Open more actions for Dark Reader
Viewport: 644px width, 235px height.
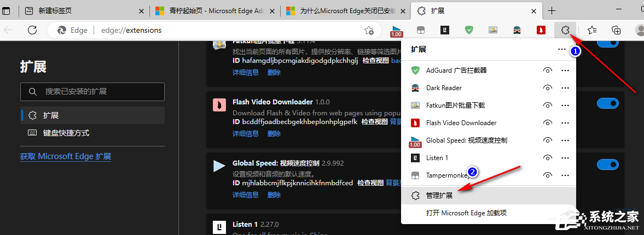click(x=565, y=88)
